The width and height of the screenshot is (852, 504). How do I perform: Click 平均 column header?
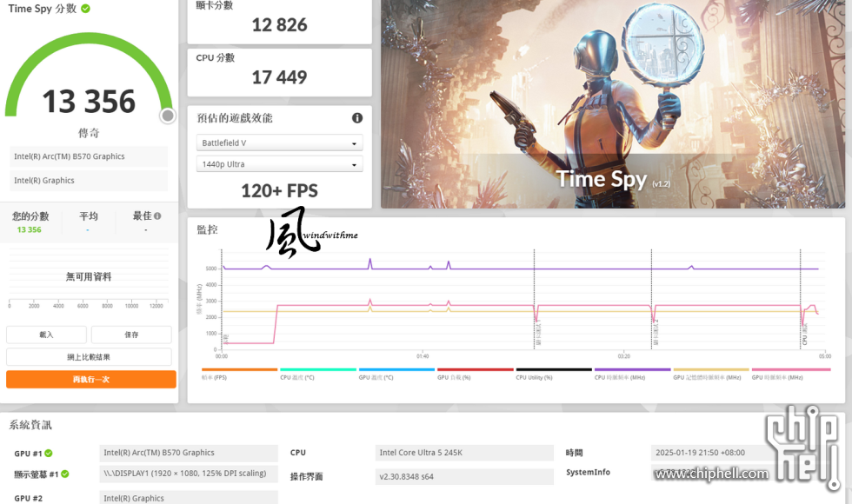point(88,216)
